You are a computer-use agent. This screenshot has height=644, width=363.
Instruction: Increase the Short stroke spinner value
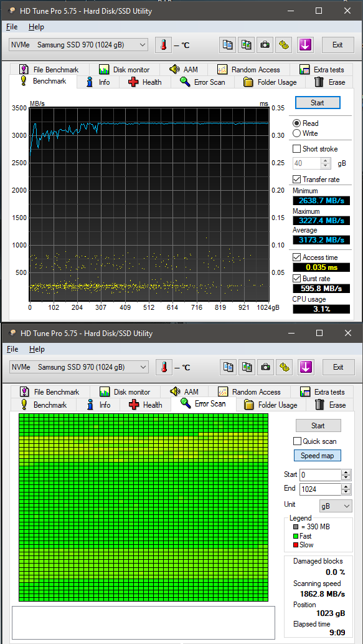click(x=326, y=161)
